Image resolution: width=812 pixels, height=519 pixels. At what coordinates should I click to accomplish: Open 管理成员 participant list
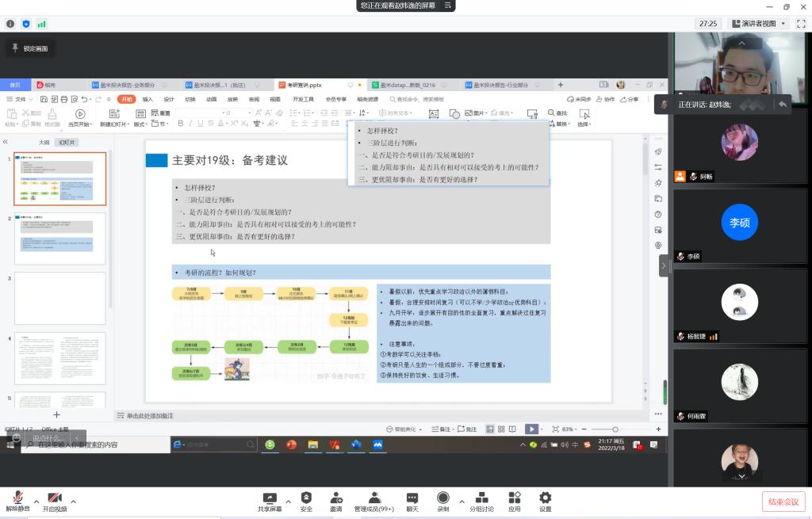click(x=373, y=499)
